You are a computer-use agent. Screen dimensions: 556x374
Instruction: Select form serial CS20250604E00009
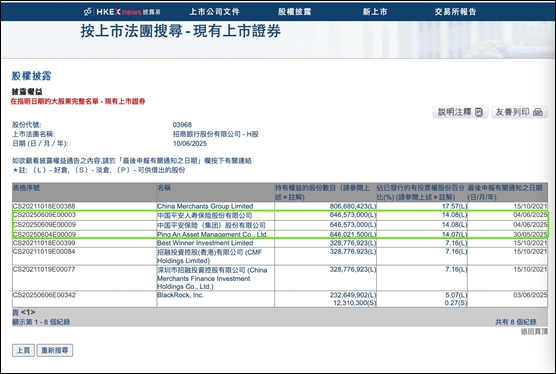(x=44, y=234)
